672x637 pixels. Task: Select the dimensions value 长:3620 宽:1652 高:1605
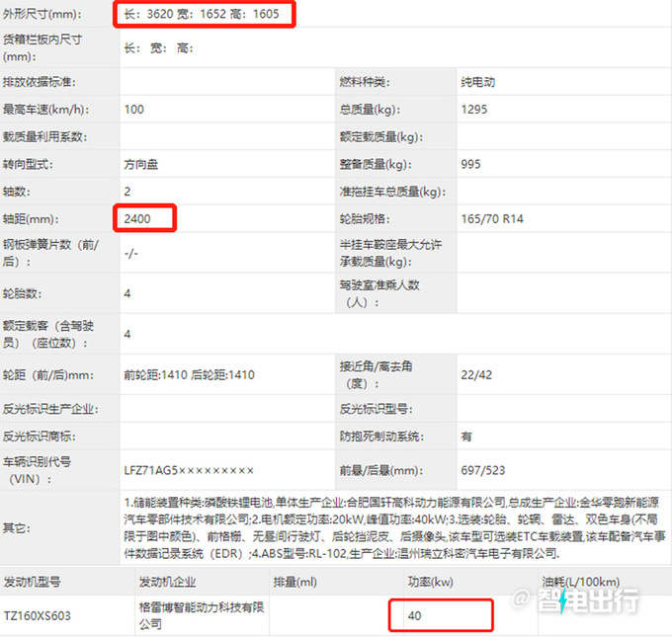click(202, 14)
